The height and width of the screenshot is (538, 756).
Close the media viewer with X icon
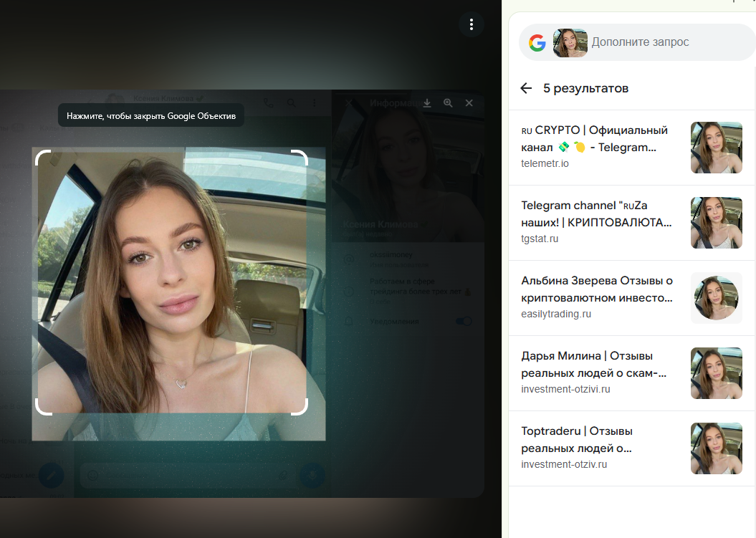pyautogui.click(x=469, y=103)
